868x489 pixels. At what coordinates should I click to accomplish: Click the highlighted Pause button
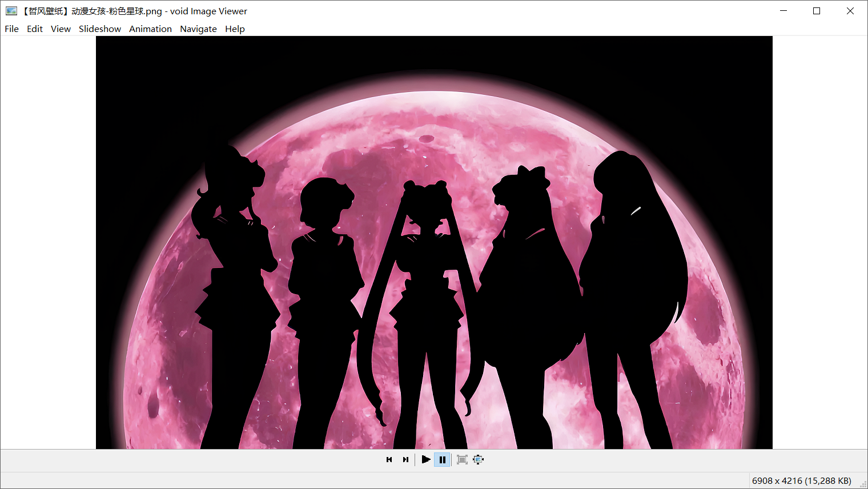pyautogui.click(x=442, y=459)
